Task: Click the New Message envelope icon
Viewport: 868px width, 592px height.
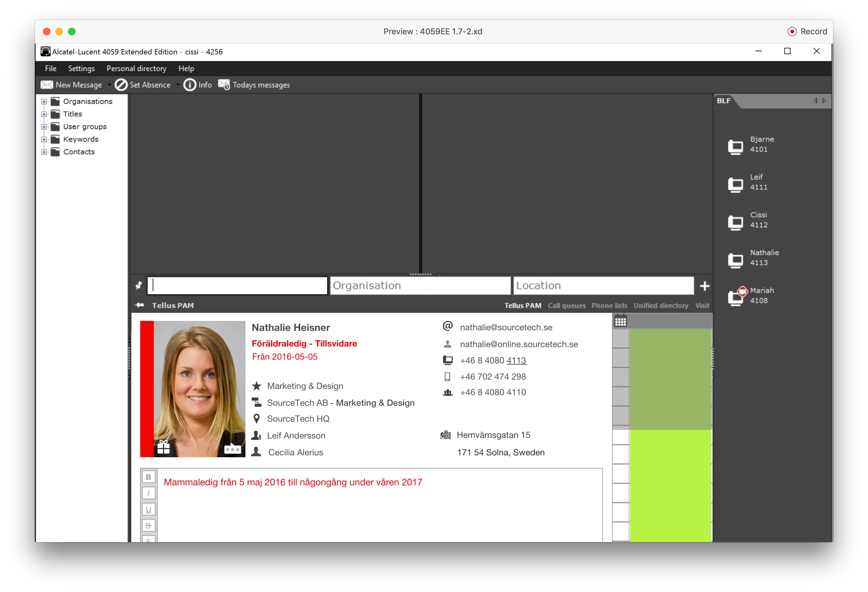Action: point(47,85)
